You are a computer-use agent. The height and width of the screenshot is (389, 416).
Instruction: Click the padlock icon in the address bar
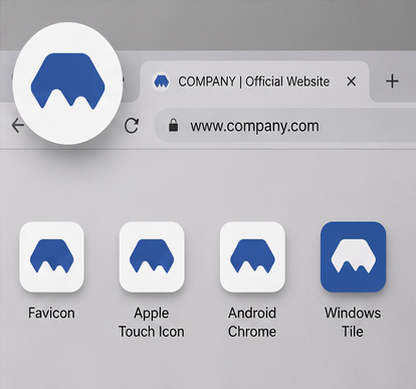click(173, 126)
